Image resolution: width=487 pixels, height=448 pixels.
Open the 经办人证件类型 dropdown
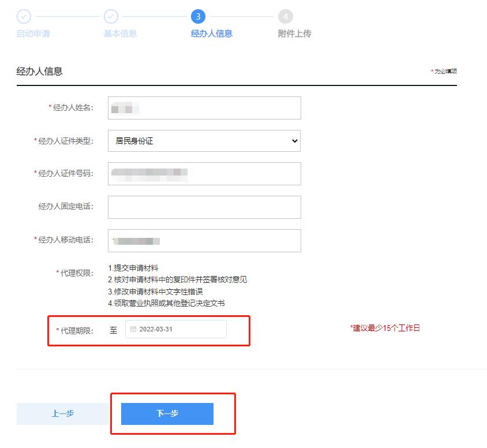[204, 141]
